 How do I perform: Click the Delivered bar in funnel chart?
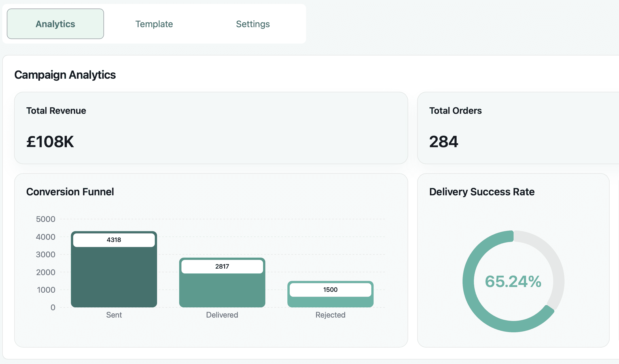222,290
